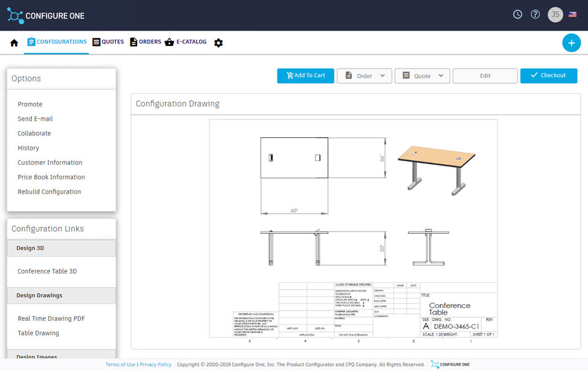Go to the Home icon

14,43
